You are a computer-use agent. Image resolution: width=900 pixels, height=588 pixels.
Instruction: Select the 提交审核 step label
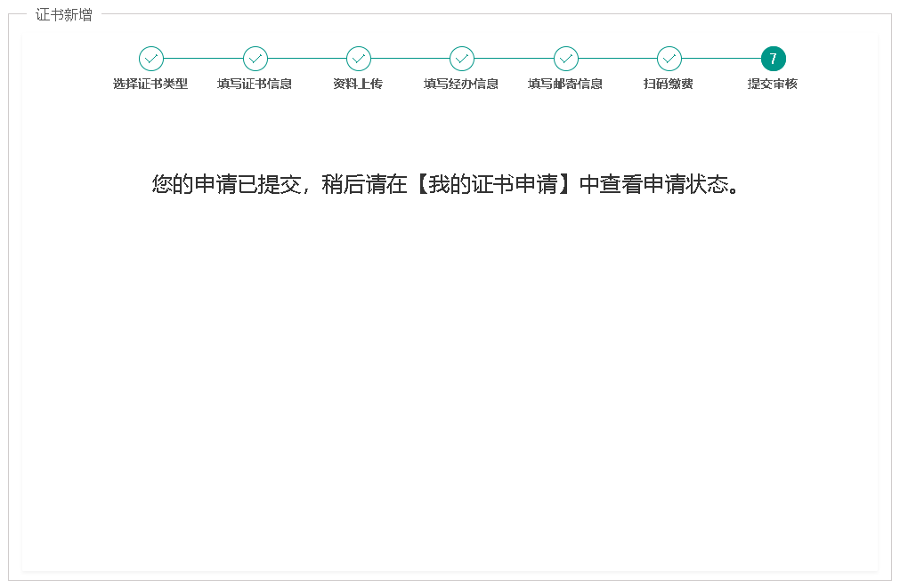point(772,85)
